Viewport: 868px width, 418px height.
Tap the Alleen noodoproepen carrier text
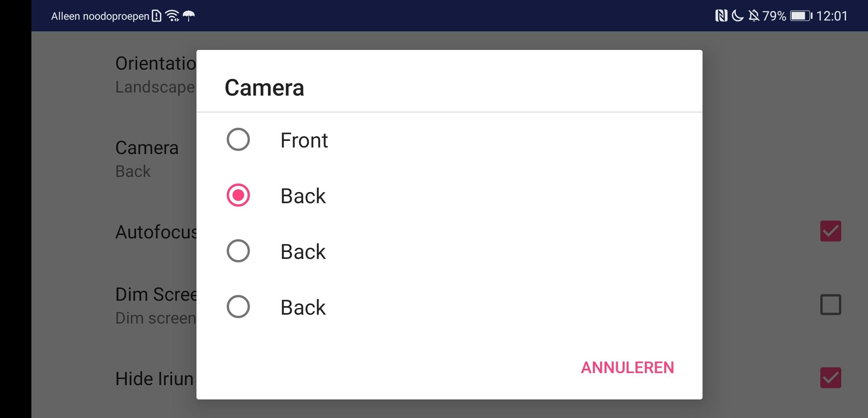tap(100, 16)
